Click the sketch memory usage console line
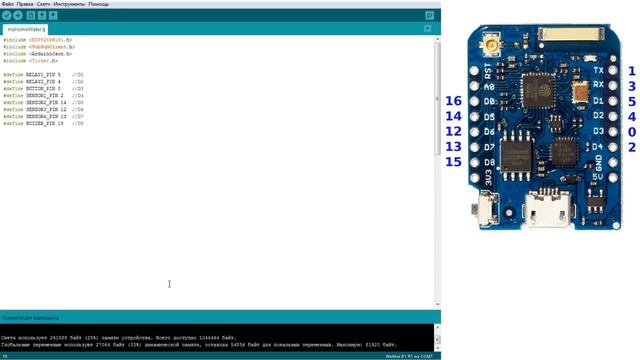The width and height of the screenshot is (640, 360). 118,338
